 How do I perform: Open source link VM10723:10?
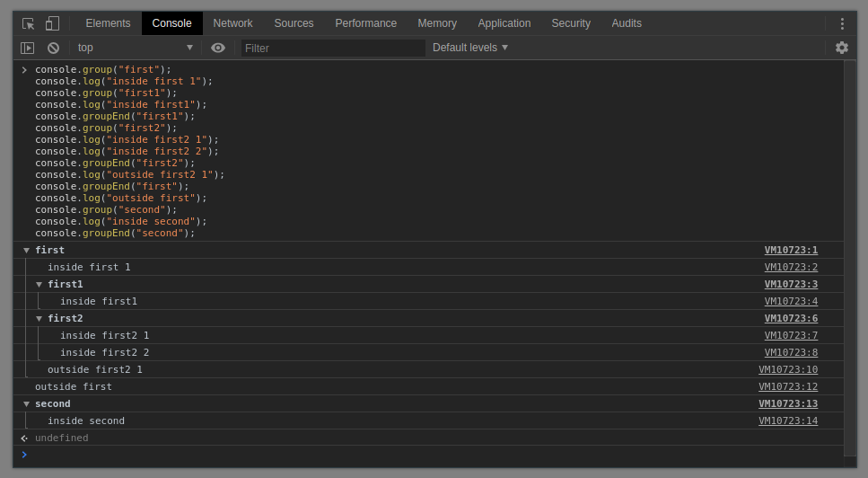788,370
